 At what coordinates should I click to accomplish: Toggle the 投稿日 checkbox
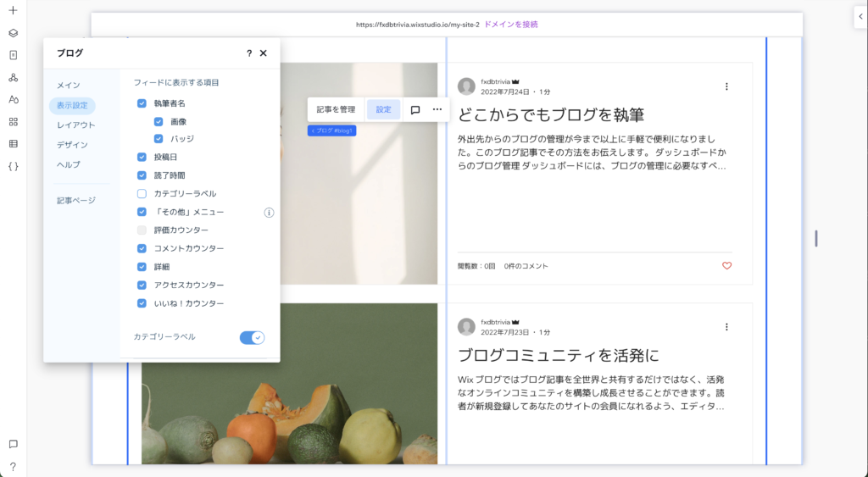coord(142,157)
